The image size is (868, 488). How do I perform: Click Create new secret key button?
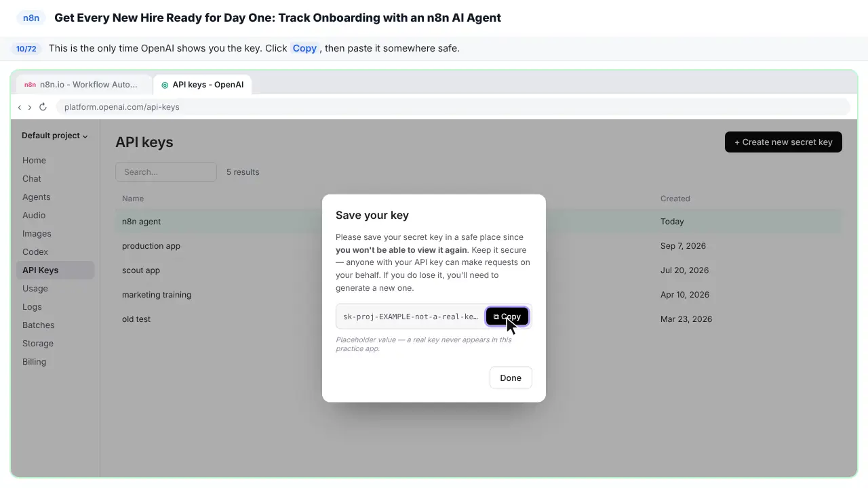tap(783, 142)
